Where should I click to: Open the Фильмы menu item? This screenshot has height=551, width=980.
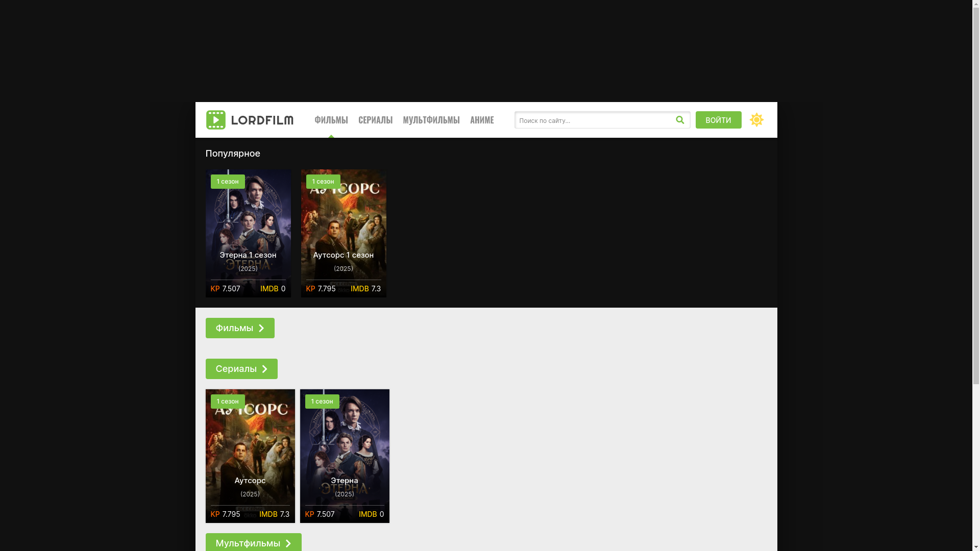[x=331, y=120]
